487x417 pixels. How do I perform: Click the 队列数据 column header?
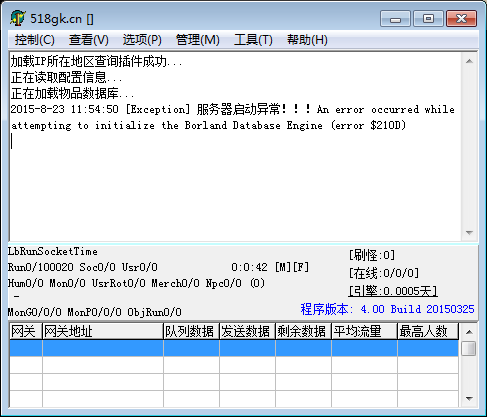pyautogui.click(x=191, y=331)
